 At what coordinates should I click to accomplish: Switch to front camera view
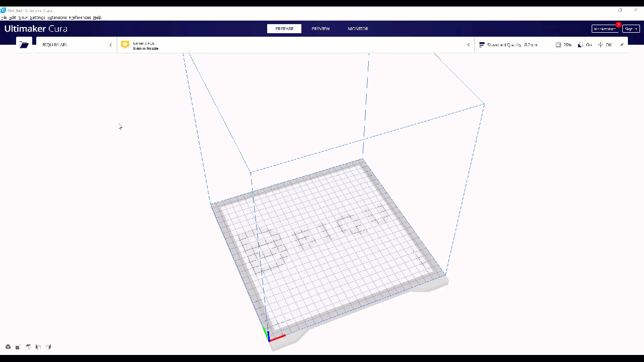18,347
